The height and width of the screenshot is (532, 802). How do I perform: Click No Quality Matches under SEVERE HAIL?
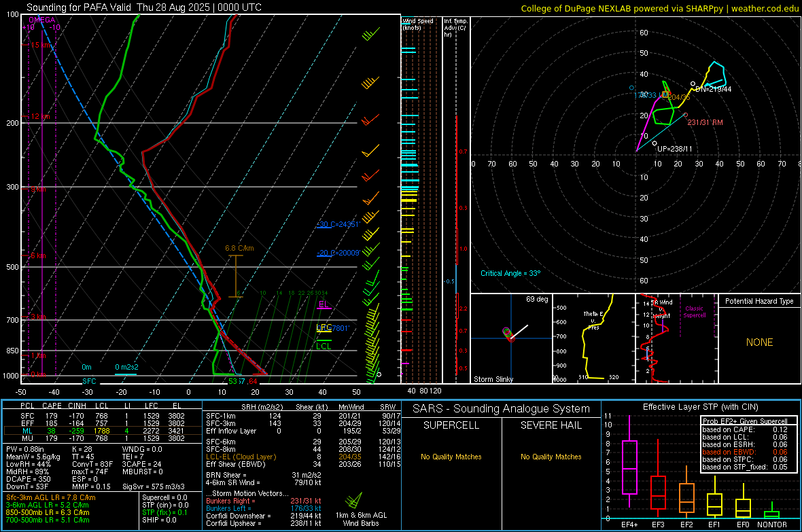(x=551, y=457)
